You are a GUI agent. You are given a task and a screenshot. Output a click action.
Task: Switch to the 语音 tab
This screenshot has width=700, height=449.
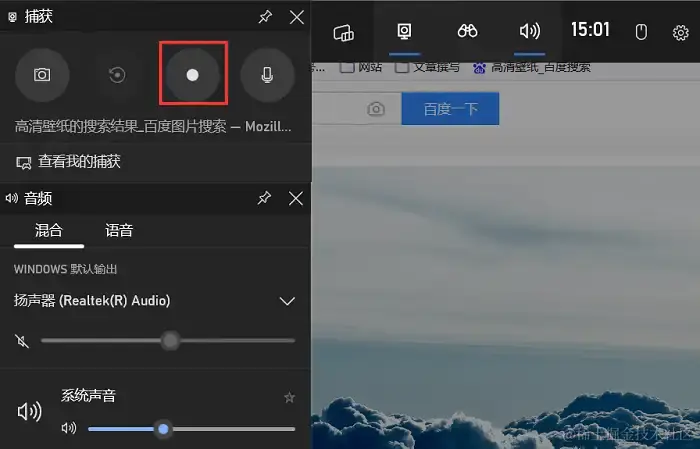tap(119, 231)
